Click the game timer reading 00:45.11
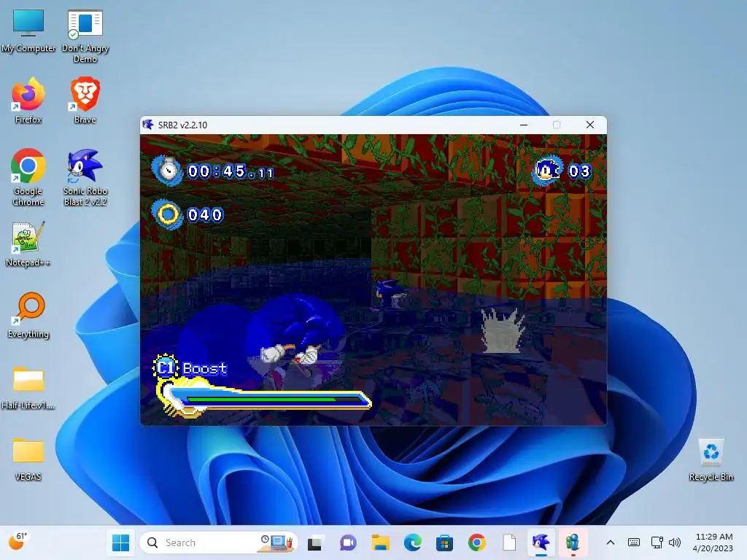Image resolution: width=747 pixels, height=560 pixels. tap(231, 171)
